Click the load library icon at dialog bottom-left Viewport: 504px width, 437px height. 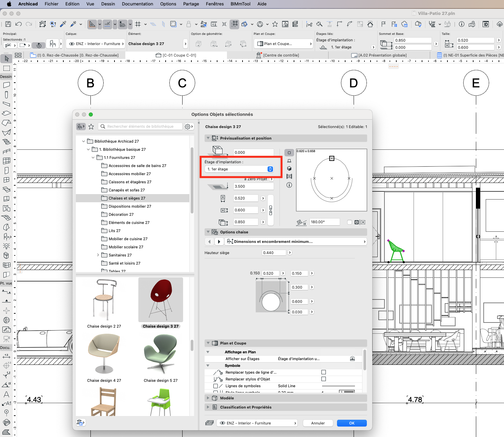(x=81, y=422)
